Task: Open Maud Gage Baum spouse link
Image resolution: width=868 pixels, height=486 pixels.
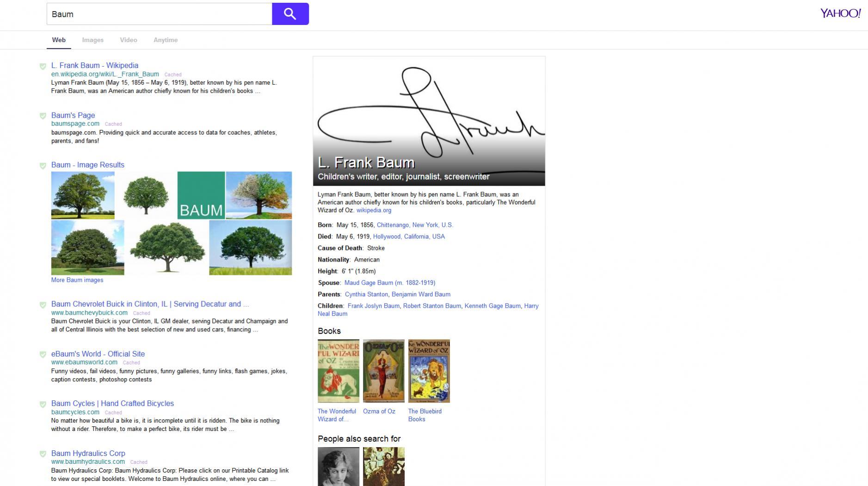Action: (x=390, y=283)
